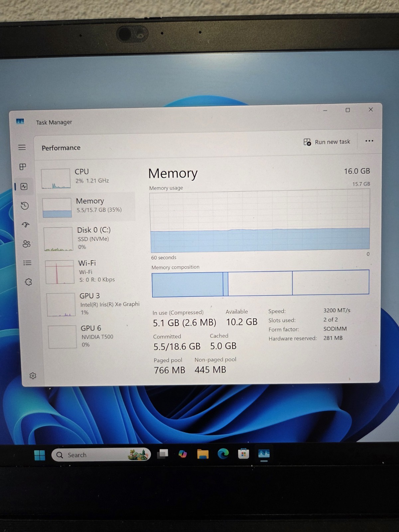Viewport: 399px width, 532px height.
Task: Click the standby segment of memory composition bar
Action: click(x=260, y=283)
